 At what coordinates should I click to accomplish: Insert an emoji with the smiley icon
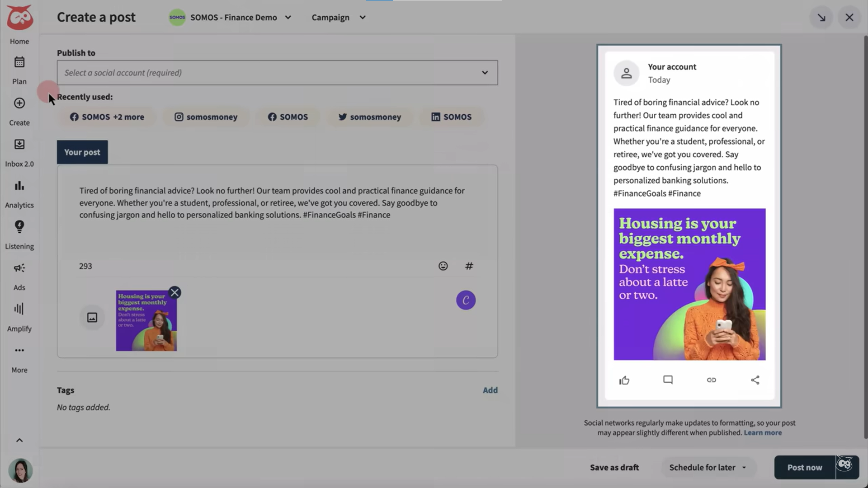click(443, 266)
